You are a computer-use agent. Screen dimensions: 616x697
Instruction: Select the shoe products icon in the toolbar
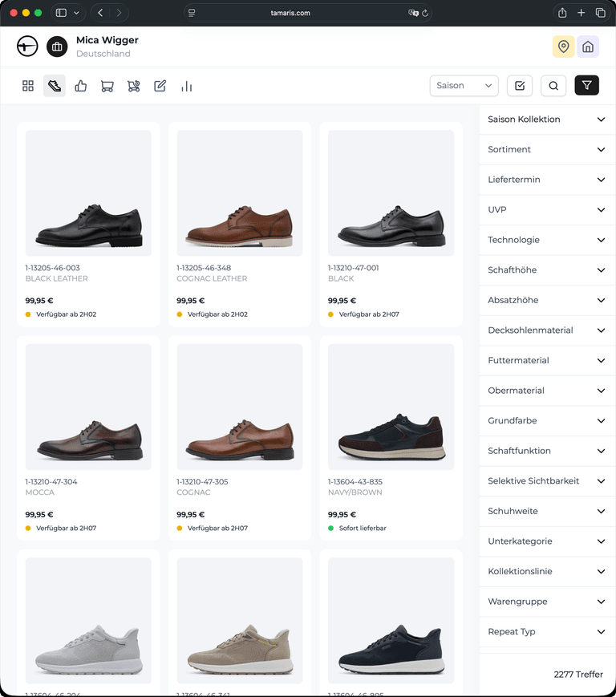point(54,85)
